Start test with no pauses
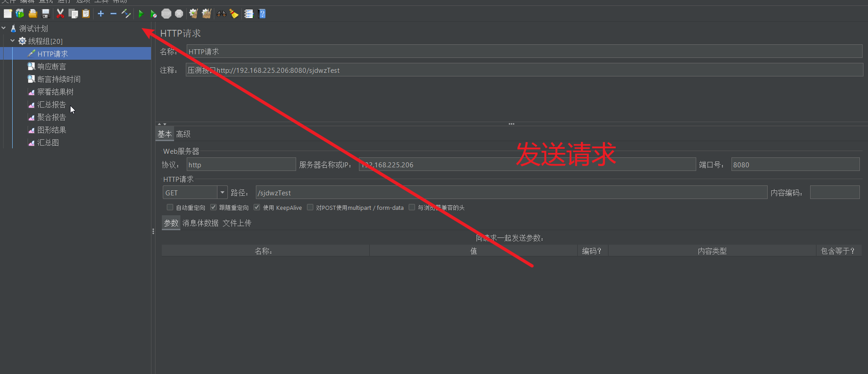The height and width of the screenshot is (374, 868). [154, 14]
